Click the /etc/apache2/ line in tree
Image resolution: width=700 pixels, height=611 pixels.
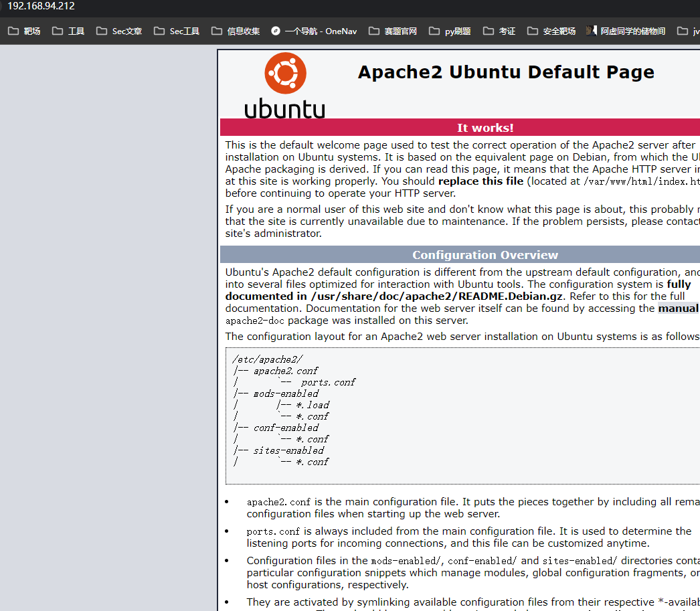268,359
